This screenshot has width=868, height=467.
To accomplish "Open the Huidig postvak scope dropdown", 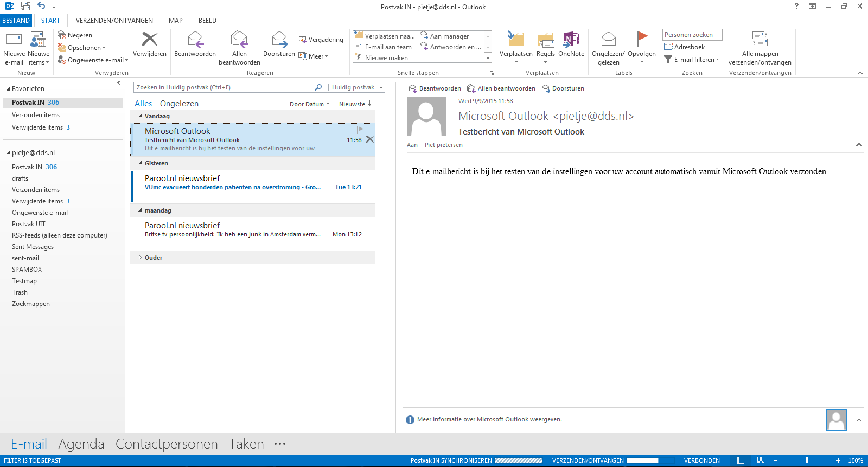I will tap(356, 87).
